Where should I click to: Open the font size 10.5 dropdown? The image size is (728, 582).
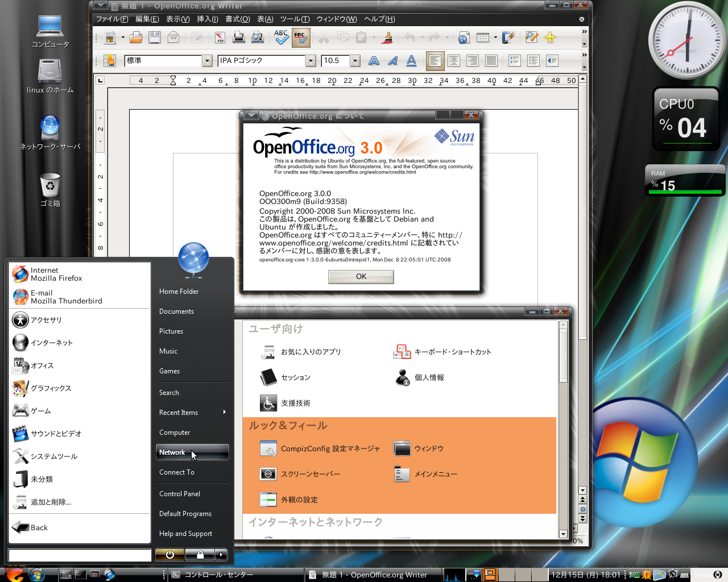(355, 60)
